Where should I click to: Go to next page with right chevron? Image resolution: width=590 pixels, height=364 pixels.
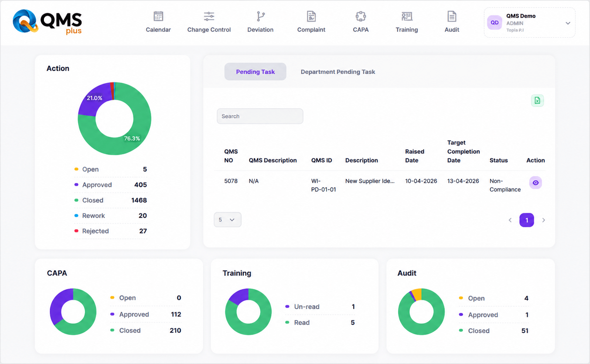click(543, 220)
